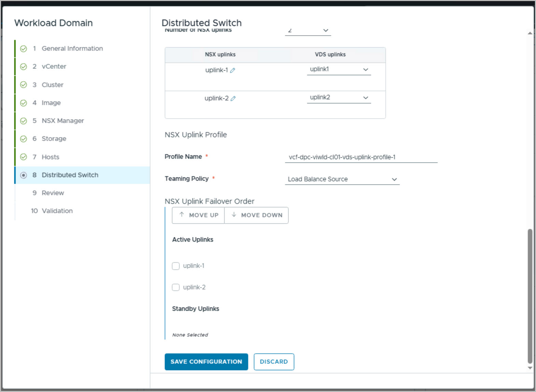The width and height of the screenshot is (536, 392).
Task: Check the uplink-1 active uplink box
Action: [x=176, y=266]
